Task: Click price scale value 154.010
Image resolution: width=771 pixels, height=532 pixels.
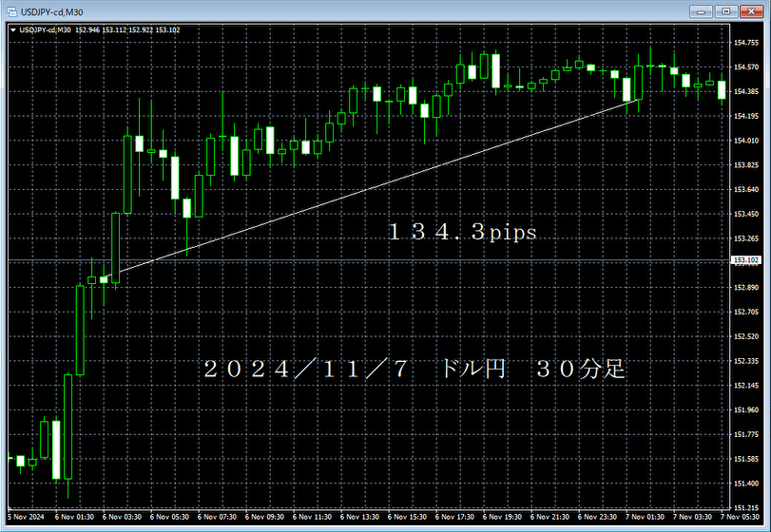Action: [x=745, y=141]
